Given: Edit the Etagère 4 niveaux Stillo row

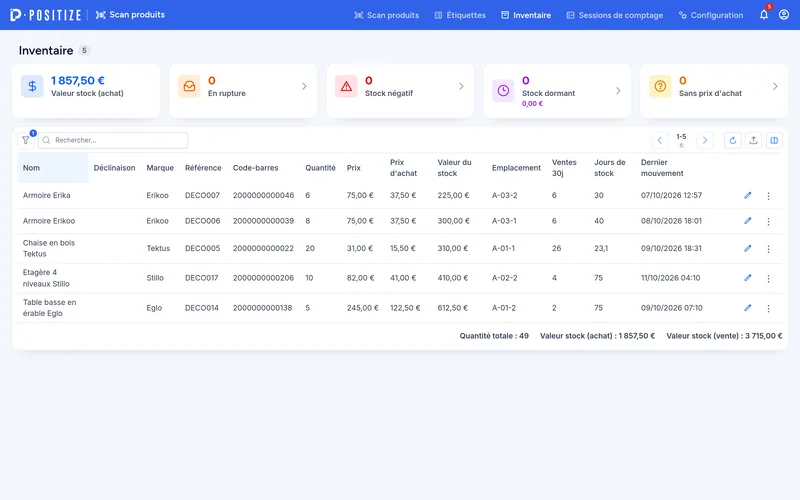Looking at the screenshot, I should [x=747, y=278].
